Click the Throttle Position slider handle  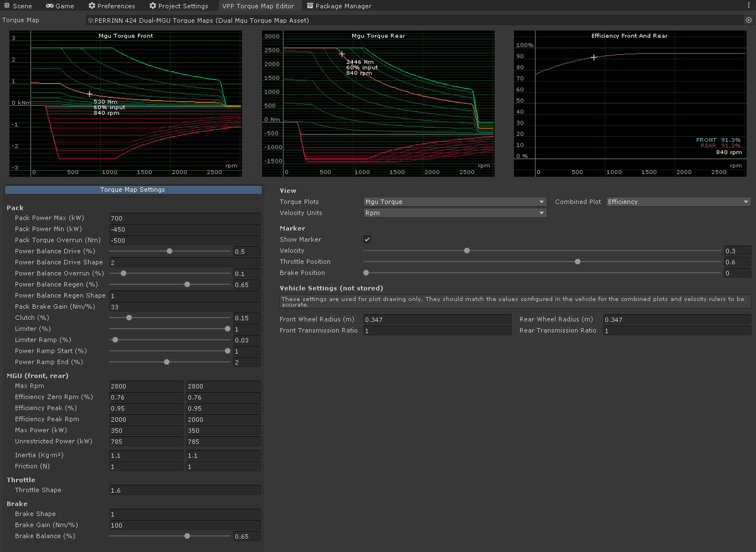tap(578, 262)
